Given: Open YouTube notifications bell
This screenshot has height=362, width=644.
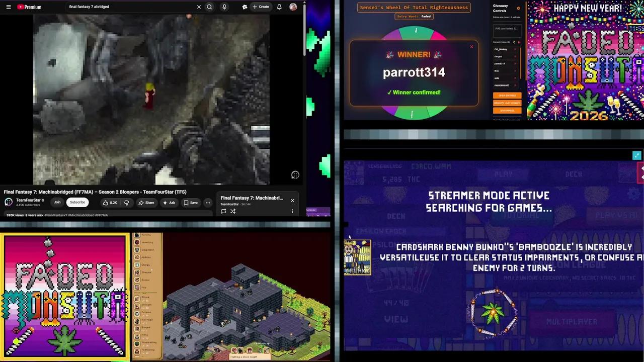Looking at the screenshot, I should coord(279,7).
